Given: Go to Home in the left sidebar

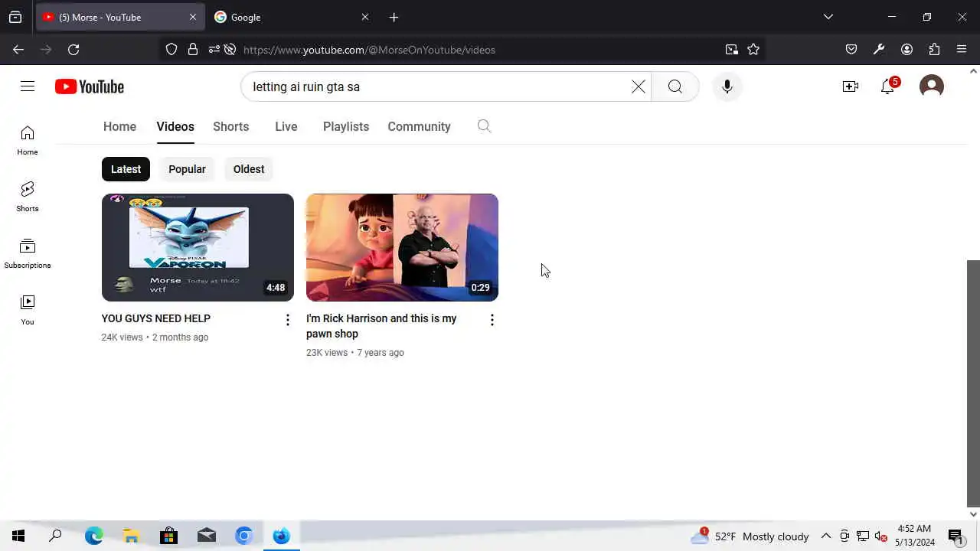Looking at the screenshot, I should 28,141.
